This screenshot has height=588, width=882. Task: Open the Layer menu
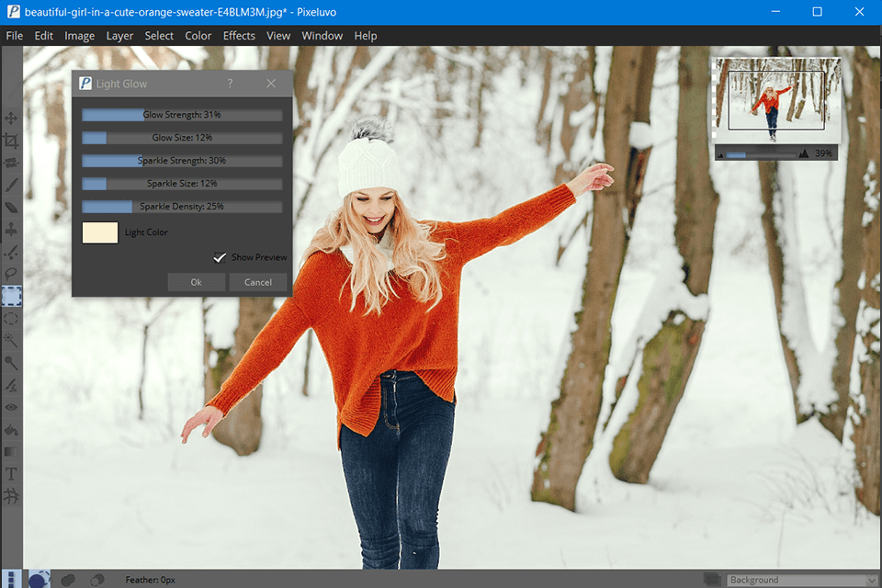click(119, 36)
